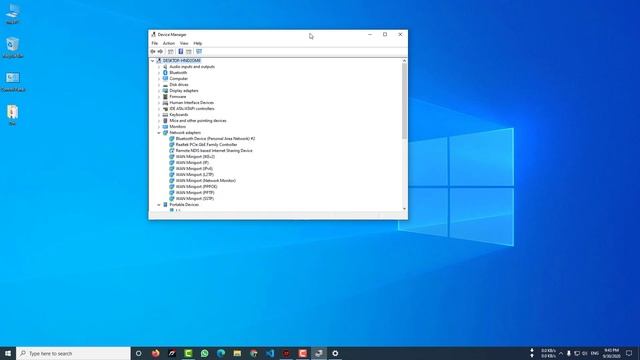Image resolution: width=640 pixels, height=360 pixels.
Task: Open Chrome from the taskbar
Action: pyautogui.click(x=253, y=353)
